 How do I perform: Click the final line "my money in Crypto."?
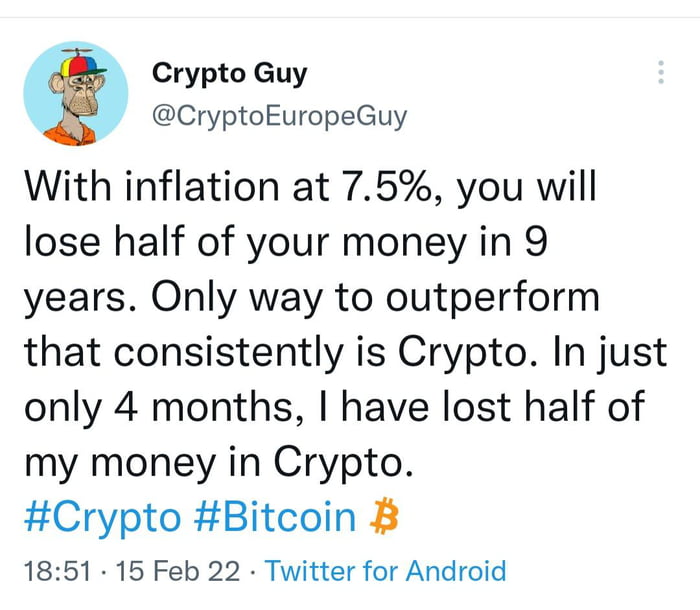click(x=216, y=462)
